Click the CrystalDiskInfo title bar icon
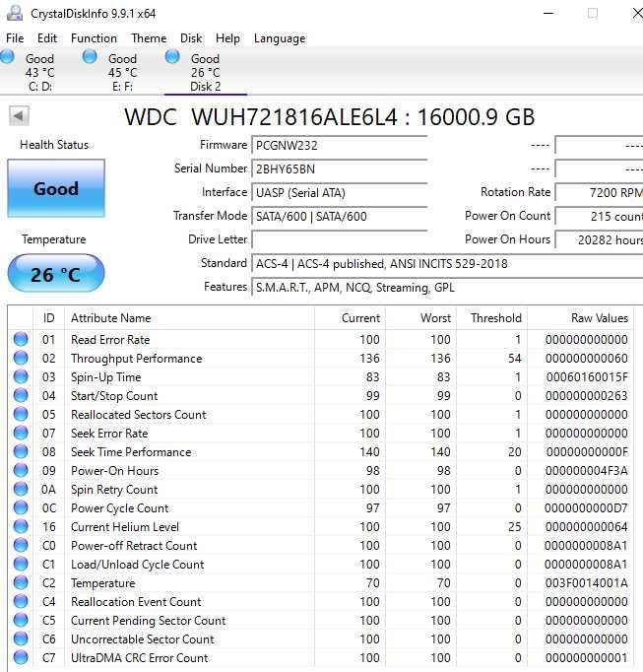Viewport: 643px width, 672px height. coord(15,13)
